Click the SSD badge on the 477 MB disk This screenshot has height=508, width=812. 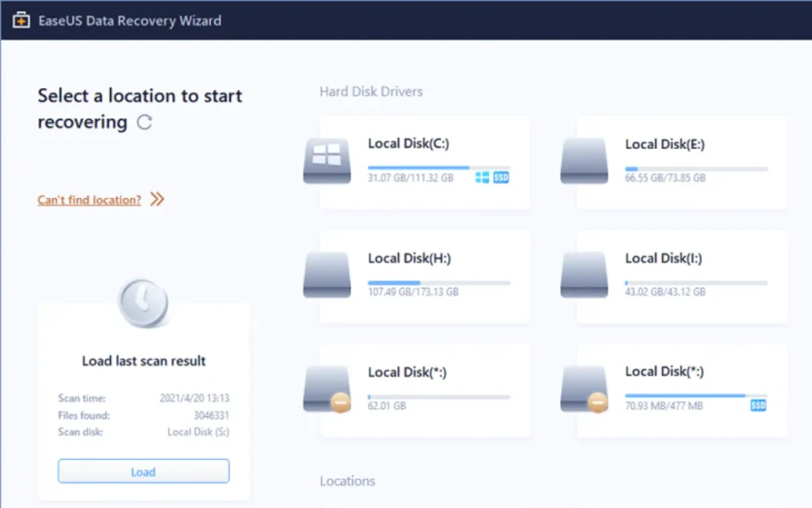758,406
